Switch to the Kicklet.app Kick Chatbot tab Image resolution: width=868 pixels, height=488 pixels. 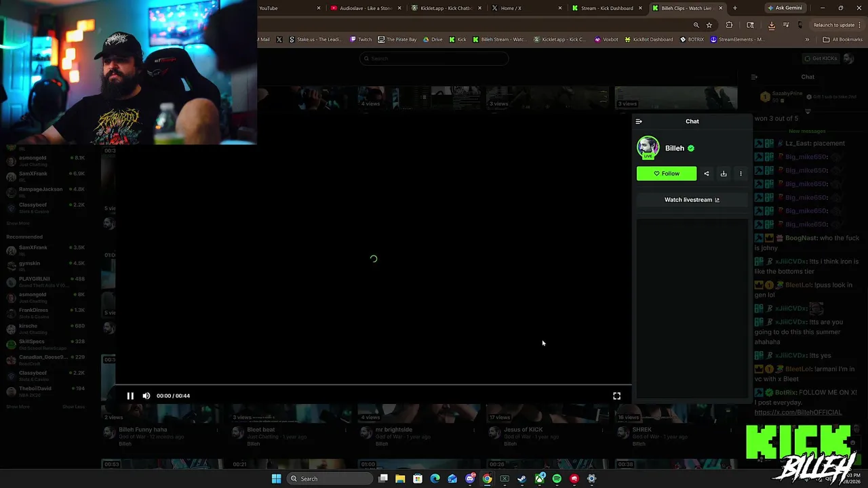pyautogui.click(x=446, y=8)
